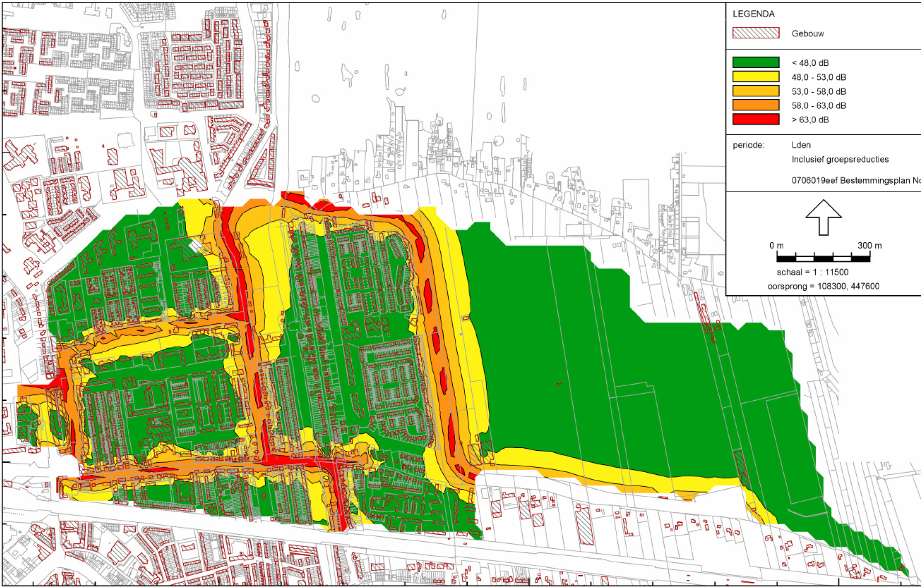
Task: Click 'Inclusief groepsreducties' text
Action: (840, 159)
